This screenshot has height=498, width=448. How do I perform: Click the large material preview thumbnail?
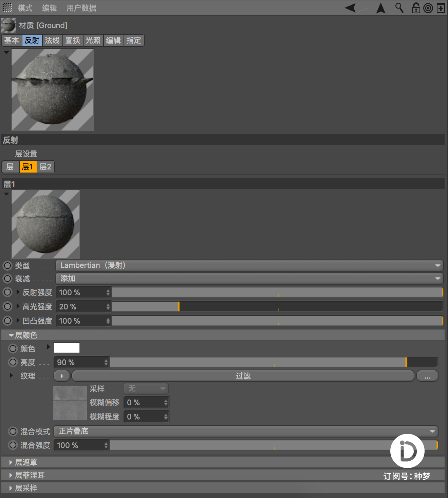(x=53, y=90)
